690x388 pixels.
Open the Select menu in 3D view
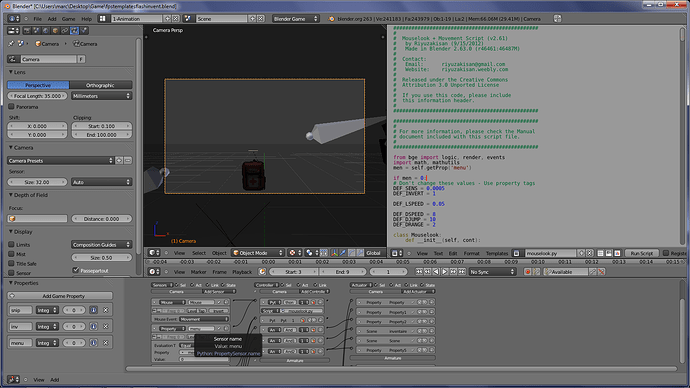click(x=199, y=253)
